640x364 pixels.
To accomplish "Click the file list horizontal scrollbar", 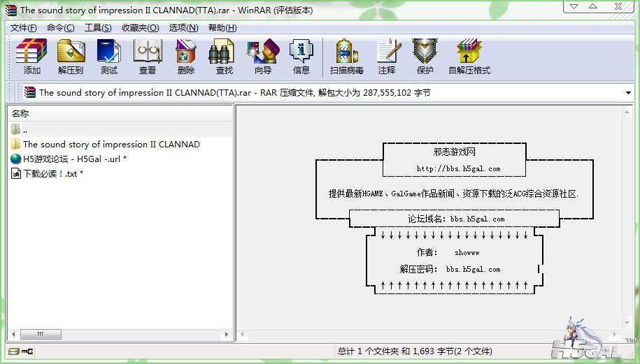I will (119, 334).
